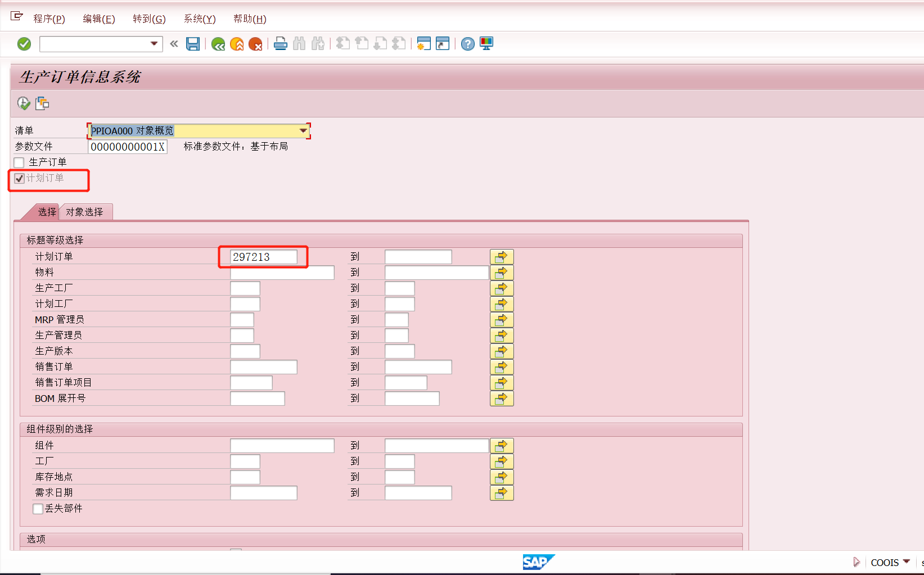
Task: Click the red Cancel icon
Action: tap(255, 44)
